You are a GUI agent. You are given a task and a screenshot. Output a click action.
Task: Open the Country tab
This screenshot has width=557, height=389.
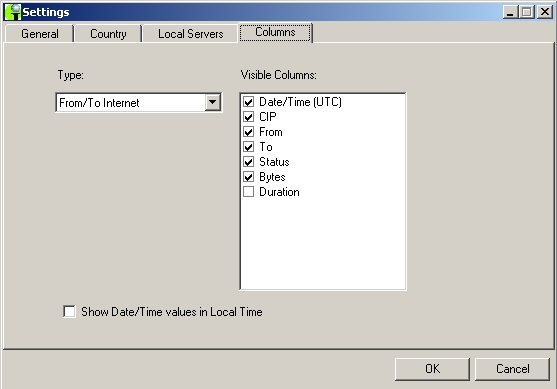(x=108, y=34)
